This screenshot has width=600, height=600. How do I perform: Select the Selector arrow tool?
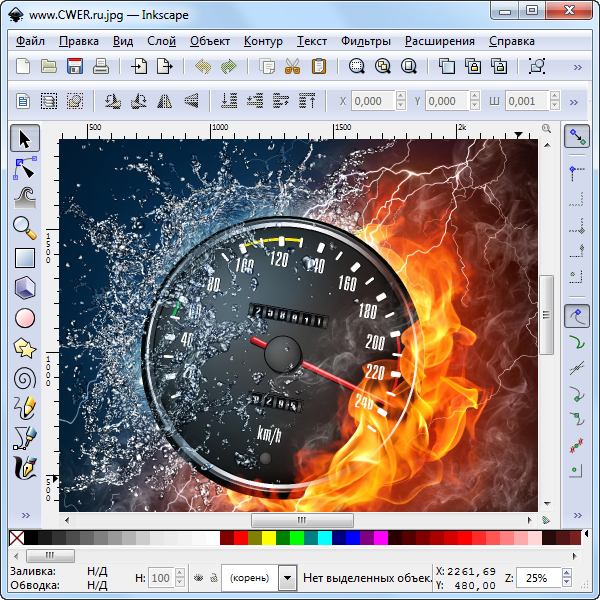[25, 137]
